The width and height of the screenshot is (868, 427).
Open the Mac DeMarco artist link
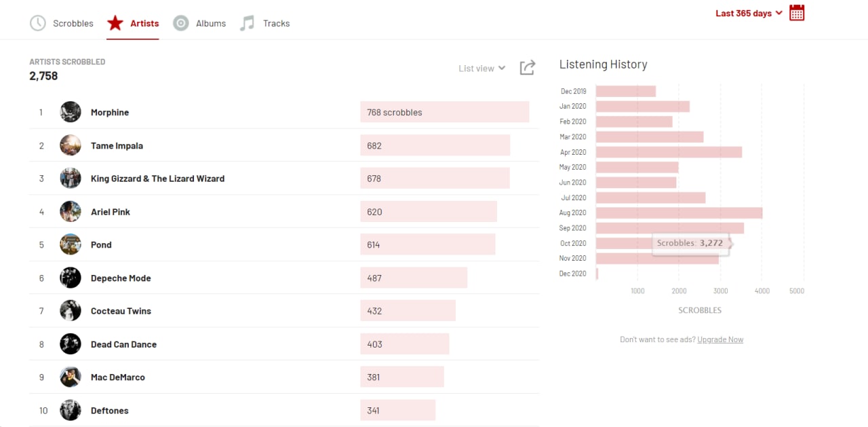coord(118,377)
